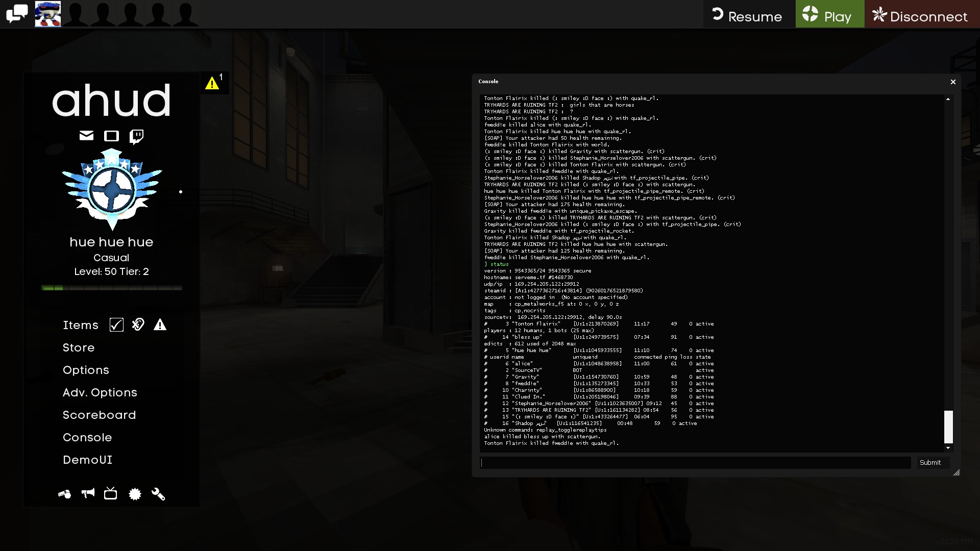
Task: Click the warning triangle notification icon
Action: [x=212, y=83]
